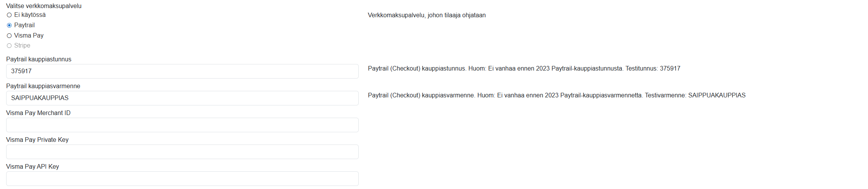Image resolution: width=868 pixels, height=189 pixels.
Task: Click the "Visma Pay API Key" label
Action: 33,167
